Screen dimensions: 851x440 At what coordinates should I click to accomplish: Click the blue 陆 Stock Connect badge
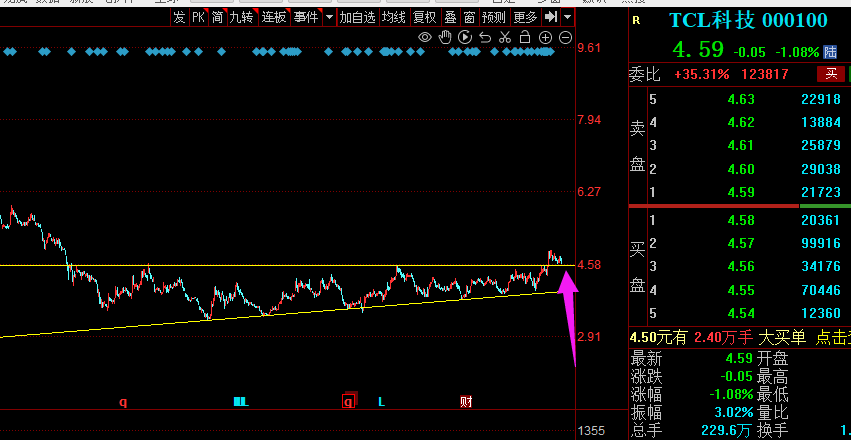(x=830, y=52)
